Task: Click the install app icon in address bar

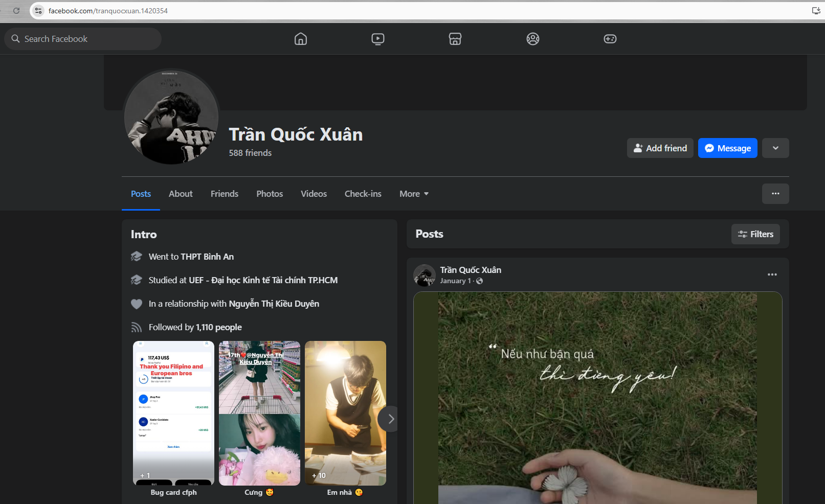Action: coord(816,11)
